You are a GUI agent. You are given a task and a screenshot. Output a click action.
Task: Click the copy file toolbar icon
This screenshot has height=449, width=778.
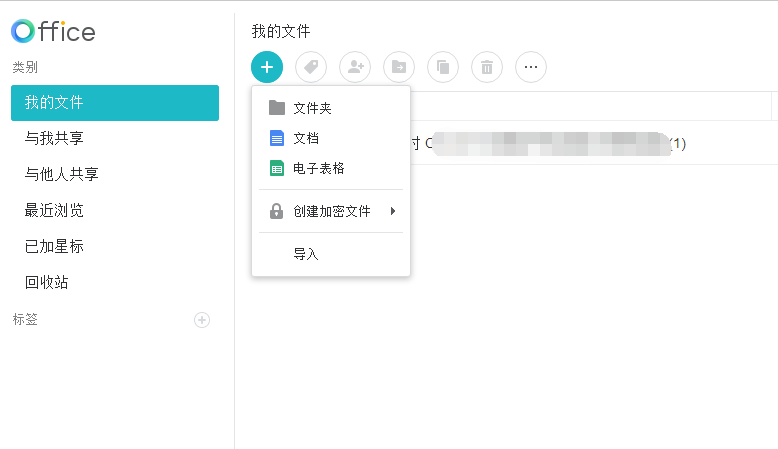point(443,67)
